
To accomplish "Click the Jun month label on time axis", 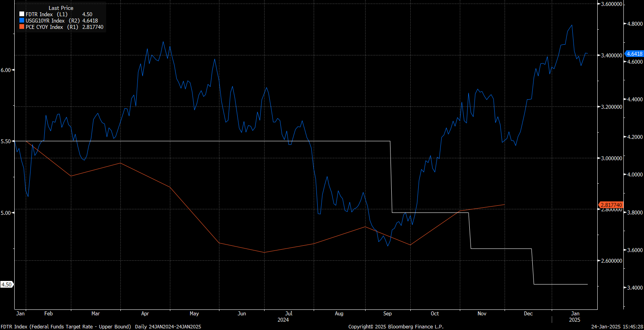I will [x=242, y=313].
